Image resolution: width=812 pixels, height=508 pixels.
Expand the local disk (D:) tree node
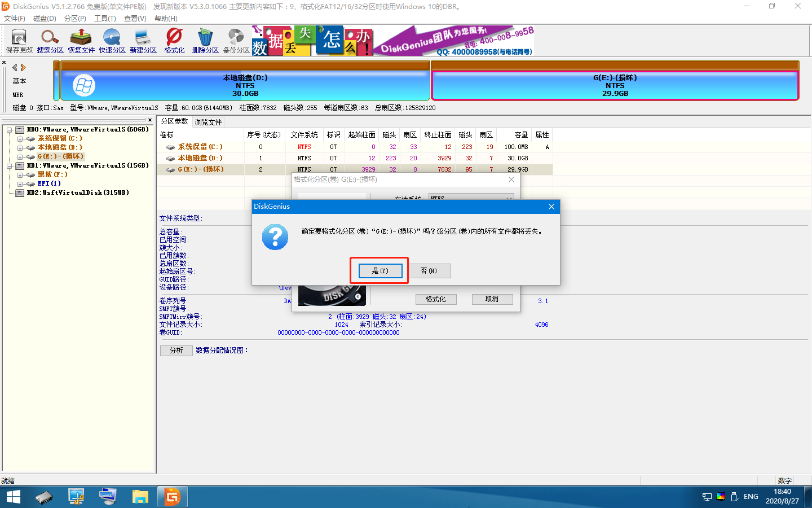[x=20, y=148]
